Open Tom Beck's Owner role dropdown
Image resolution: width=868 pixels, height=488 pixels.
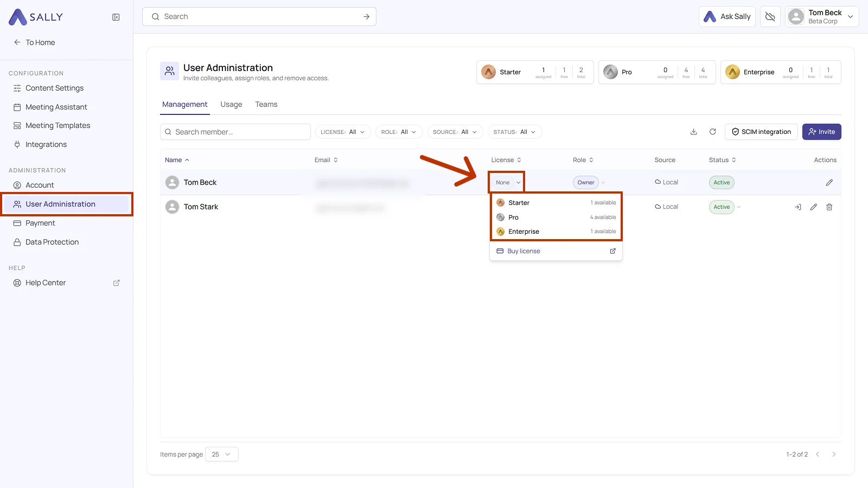point(589,182)
